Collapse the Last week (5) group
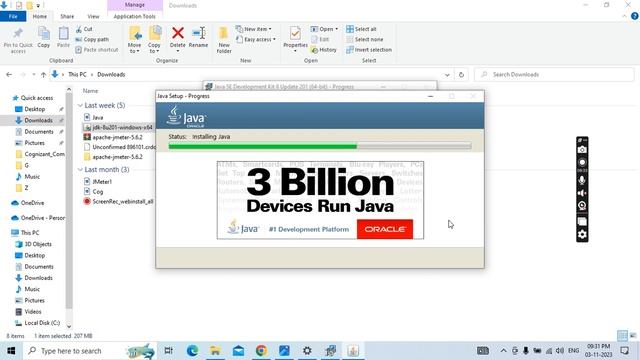Image resolution: width=640 pixels, height=360 pixels. 80,105
